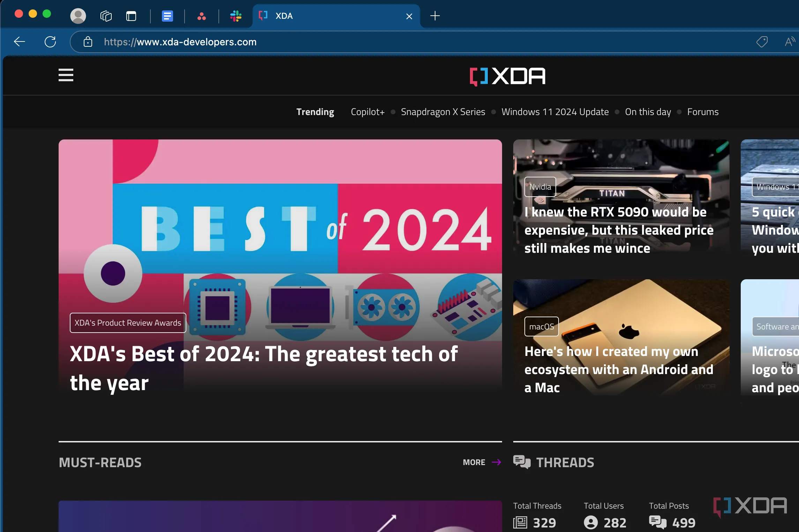
Task: Click the Total Posts count 499
Action: click(x=684, y=523)
